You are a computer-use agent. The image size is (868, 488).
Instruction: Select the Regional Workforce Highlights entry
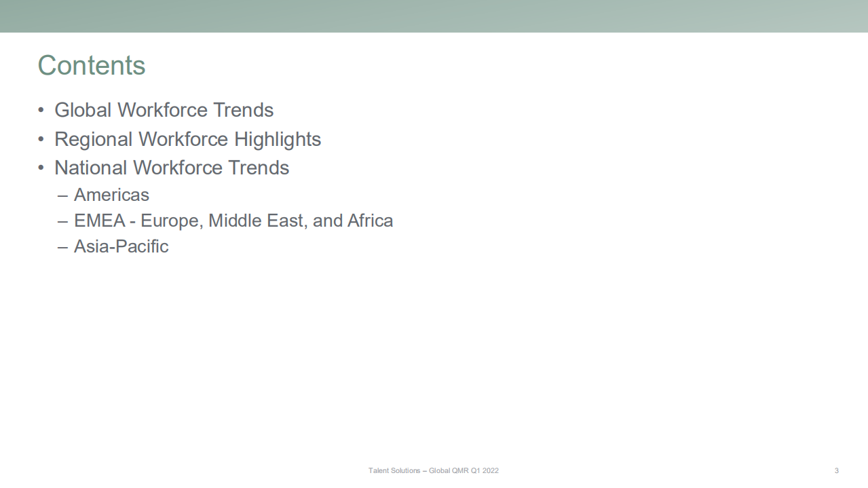[x=187, y=139]
